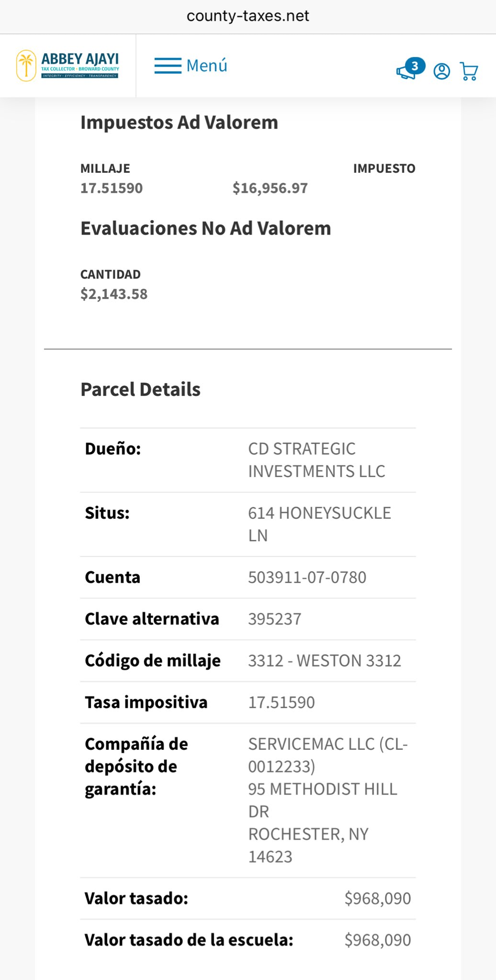Tap the county-taxes.net address bar

(248, 16)
